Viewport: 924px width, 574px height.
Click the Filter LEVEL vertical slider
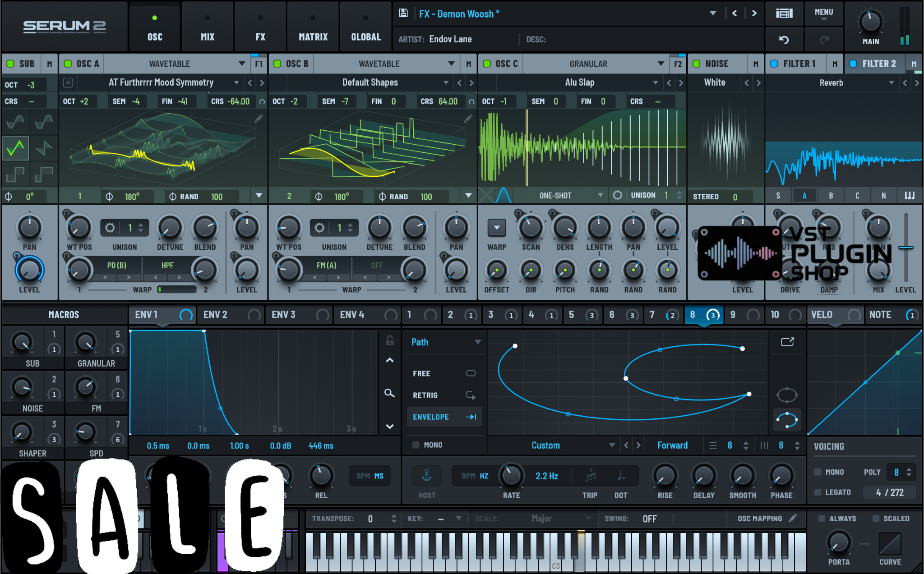point(906,248)
